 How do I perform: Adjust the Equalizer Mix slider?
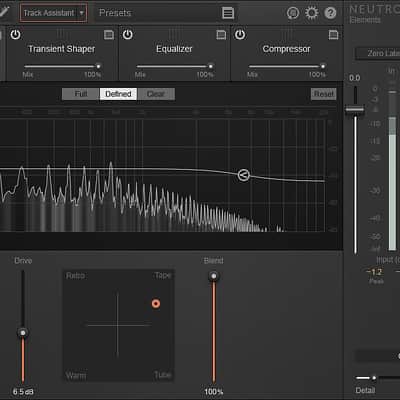pyautogui.click(x=174, y=66)
